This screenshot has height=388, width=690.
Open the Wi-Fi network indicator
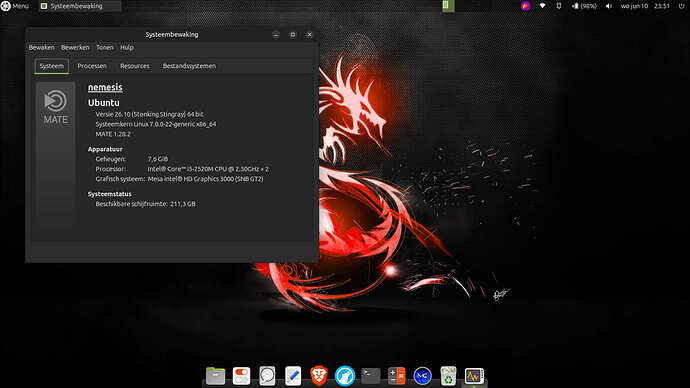click(542, 6)
